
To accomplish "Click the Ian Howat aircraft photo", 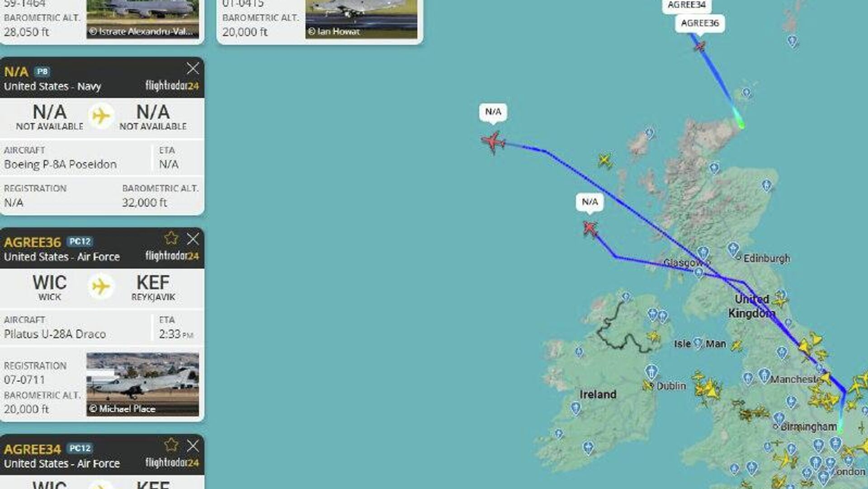I will (x=361, y=19).
